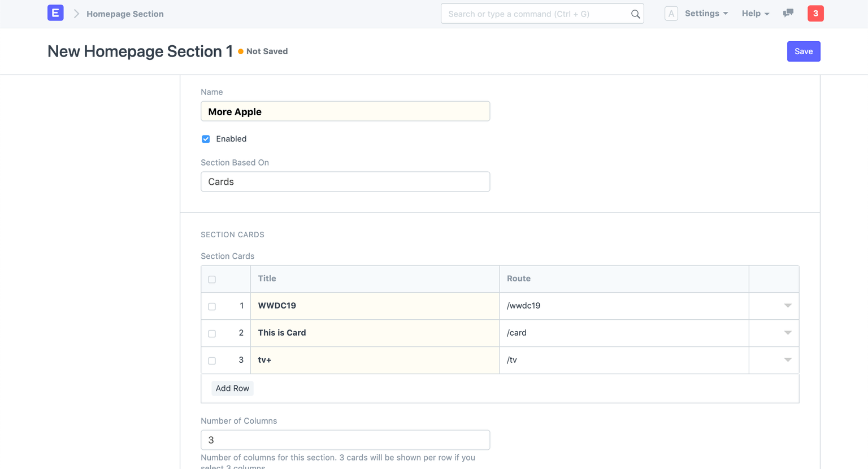Click the Number of Columns input field
This screenshot has height=469, width=868.
pyautogui.click(x=345, y=440)
